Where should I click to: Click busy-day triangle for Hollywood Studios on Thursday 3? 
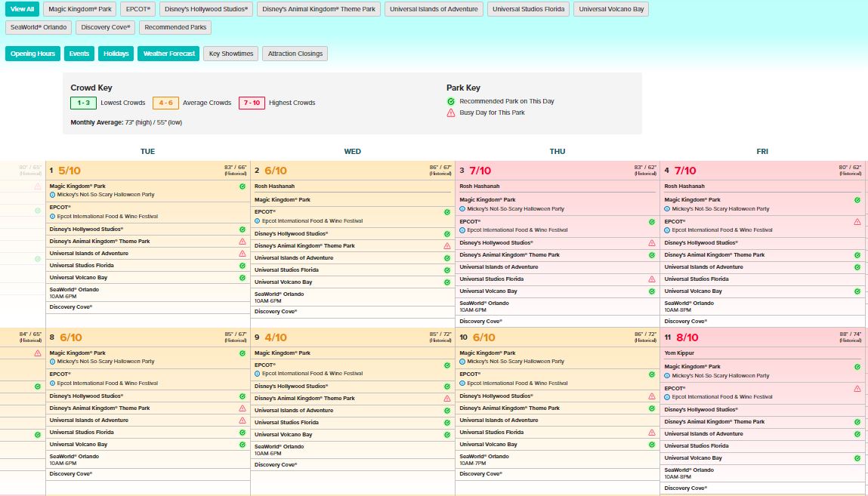click(652, 243)
